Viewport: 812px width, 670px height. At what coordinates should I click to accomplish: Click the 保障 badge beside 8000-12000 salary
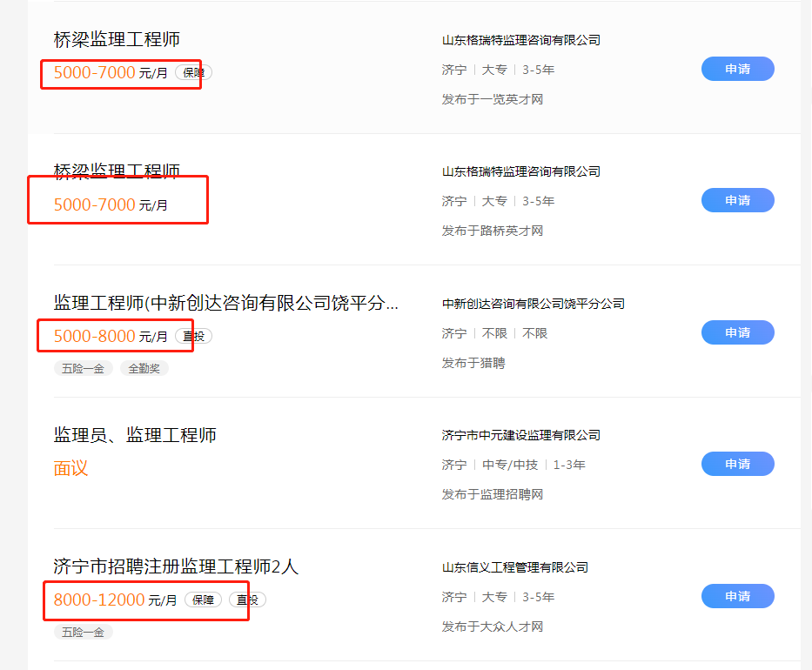[x=203, y=600]
